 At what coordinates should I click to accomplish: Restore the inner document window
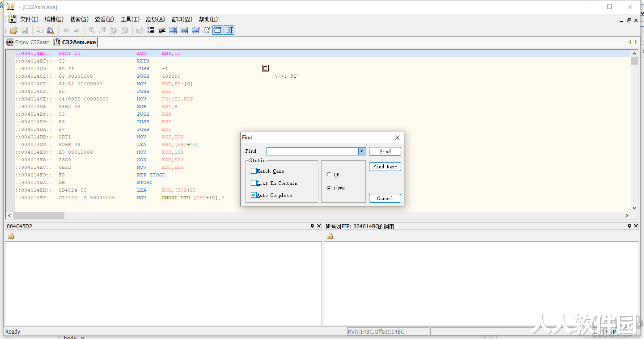(x=629, y=21)
